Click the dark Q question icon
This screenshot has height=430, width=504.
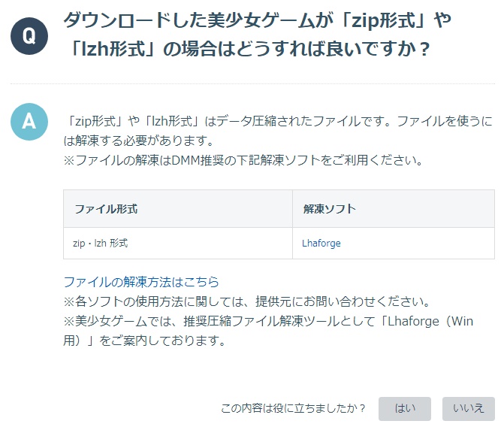tap(29, 35)
